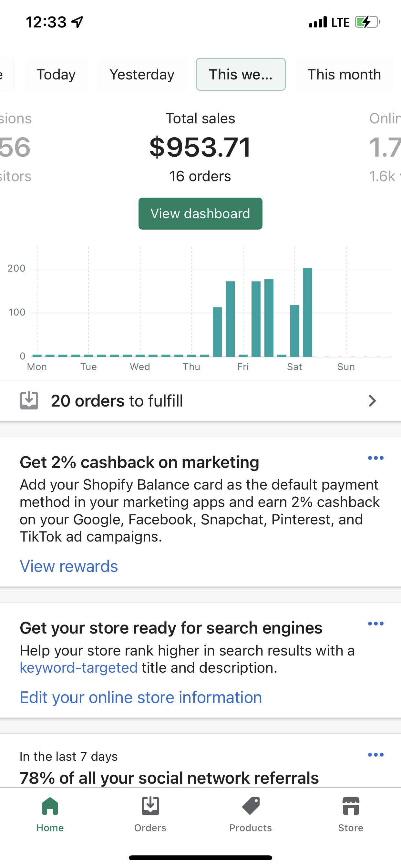Open options menu for search engines card

click(375, 624)
